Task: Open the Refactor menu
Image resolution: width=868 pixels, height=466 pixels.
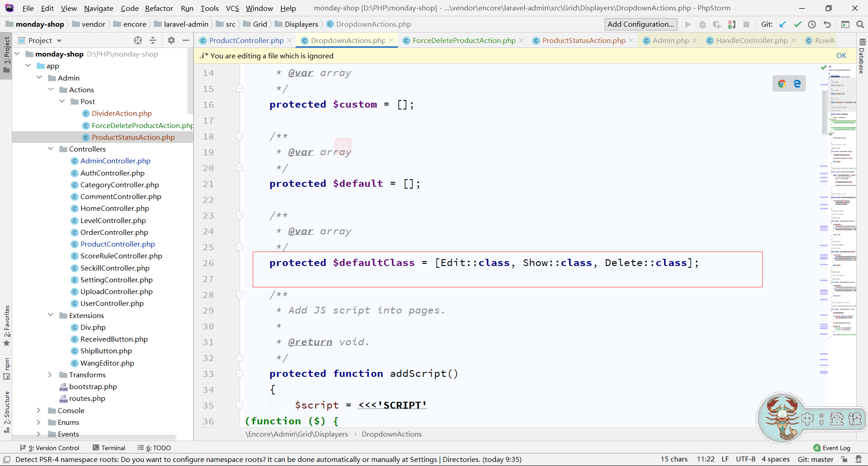Action: [159, 8]
